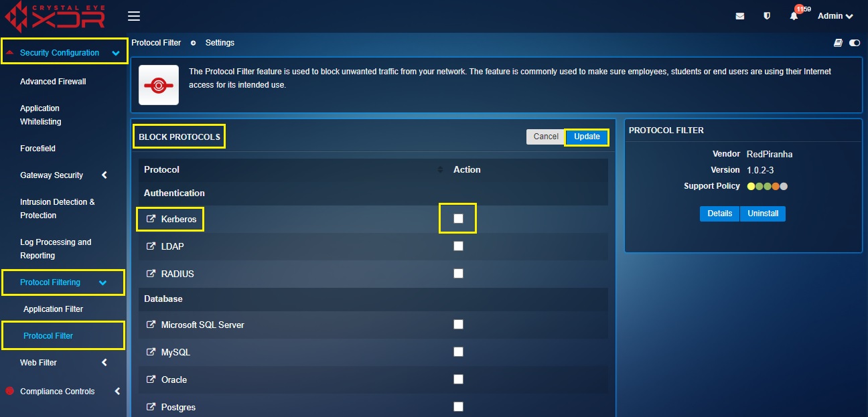Click Settings breadcrumb link

click(x=220, y=43)
